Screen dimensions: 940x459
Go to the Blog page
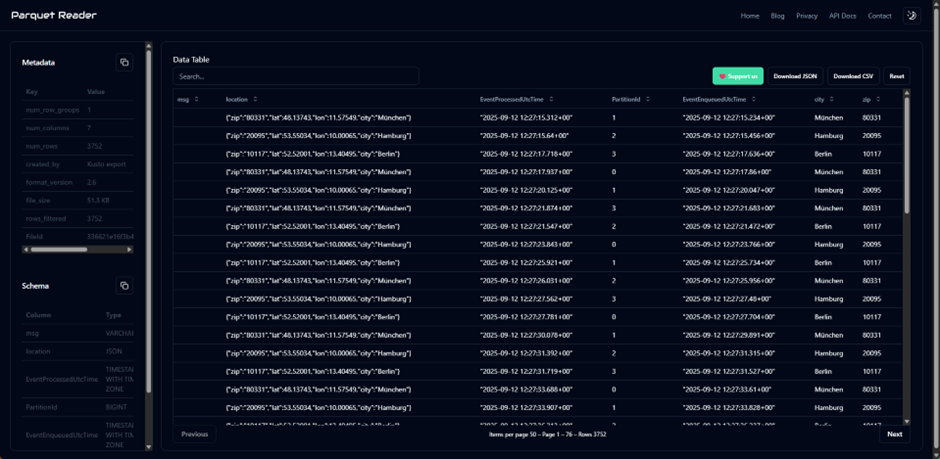point(778,16)
